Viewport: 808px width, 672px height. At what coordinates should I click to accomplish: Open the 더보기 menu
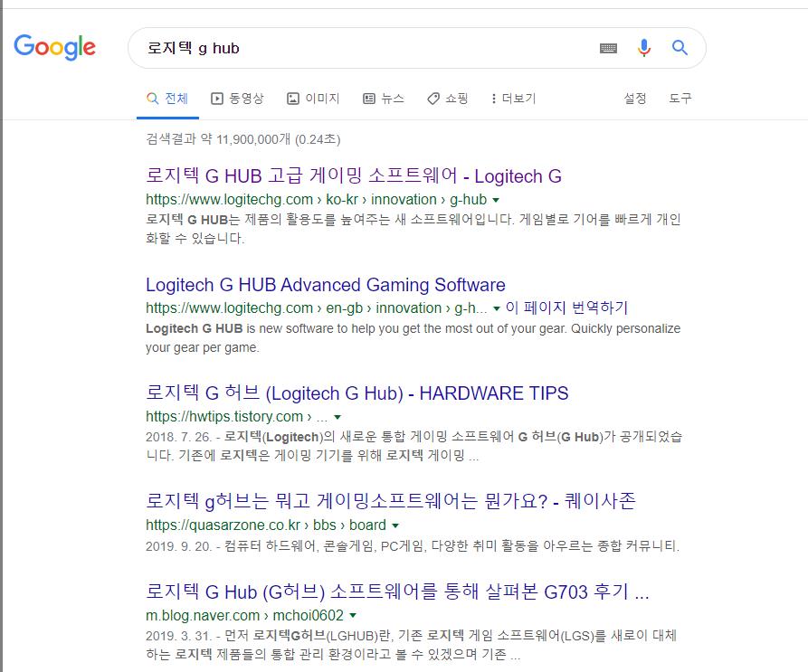click(514, 99)
